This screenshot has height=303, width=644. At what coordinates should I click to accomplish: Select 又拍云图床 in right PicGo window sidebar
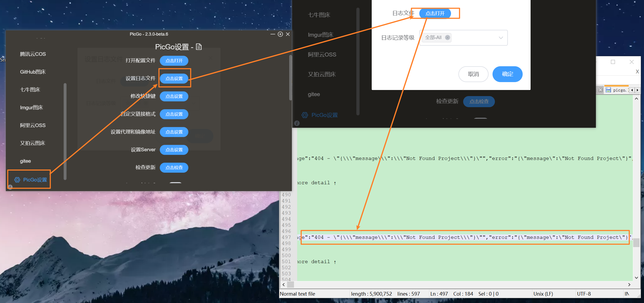(322, 74)
